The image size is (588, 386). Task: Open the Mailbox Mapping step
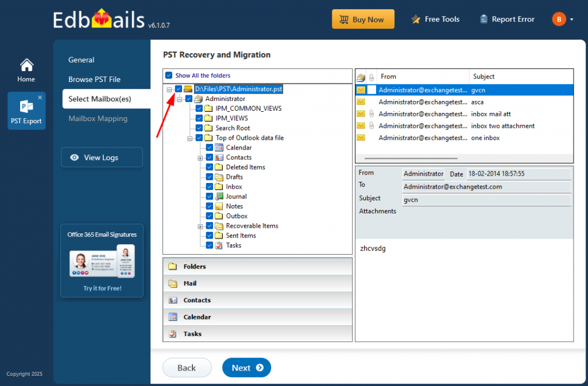click(x=98, y=118)
